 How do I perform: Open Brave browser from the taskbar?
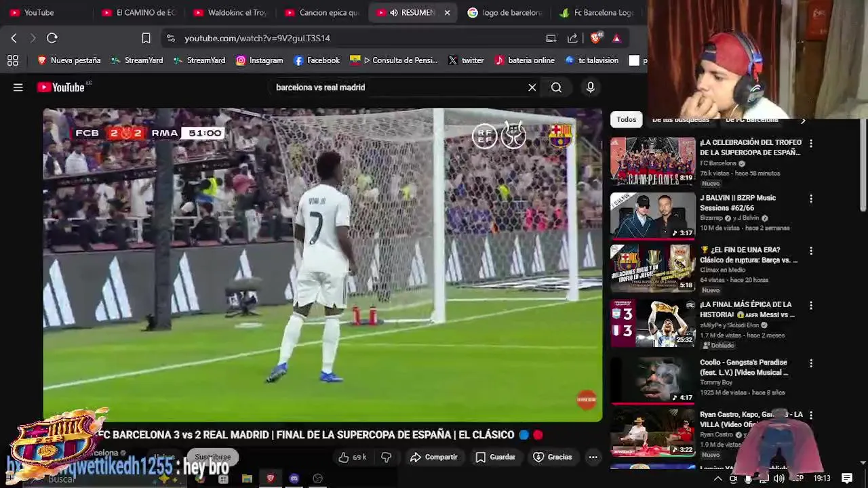(271, 479)
